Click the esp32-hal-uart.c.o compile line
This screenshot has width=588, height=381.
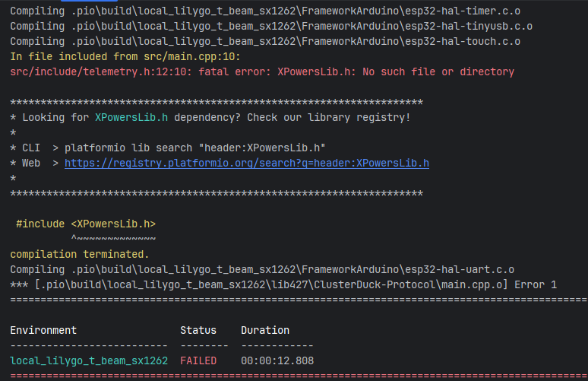pyautogui.click(x=262, y=269)
